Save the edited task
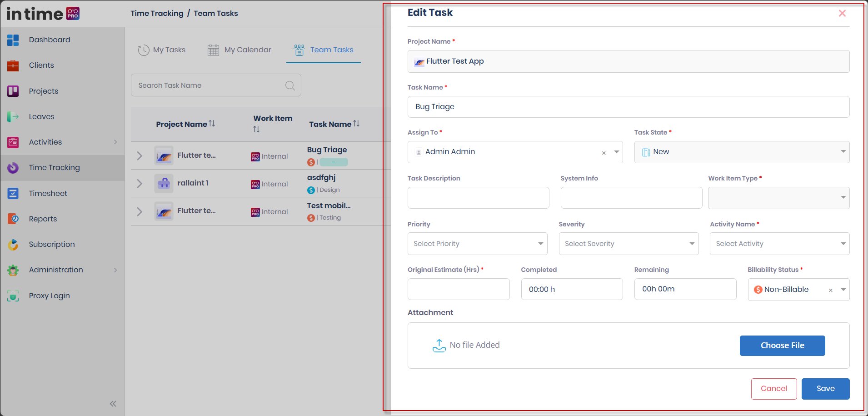868x416 pixels. [825, 389]
